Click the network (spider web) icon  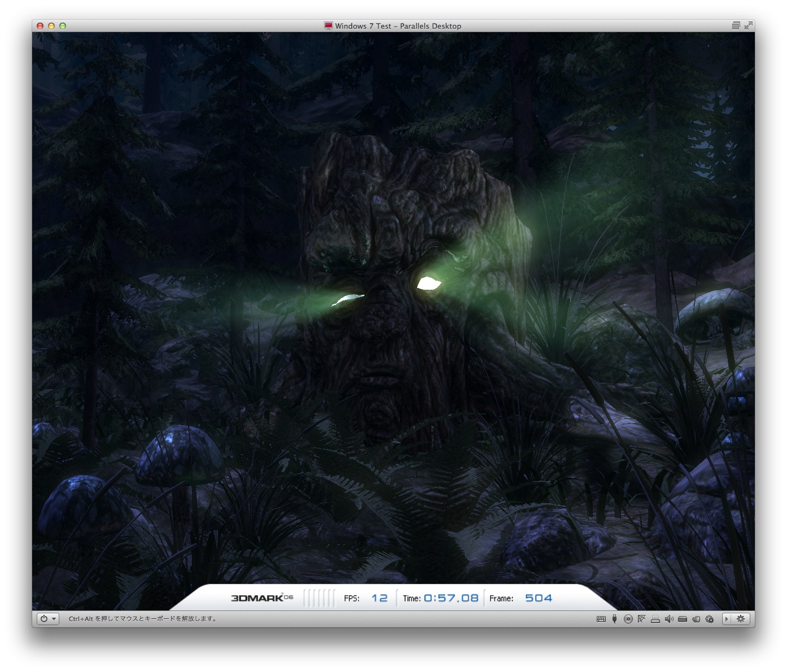(641, 619)
